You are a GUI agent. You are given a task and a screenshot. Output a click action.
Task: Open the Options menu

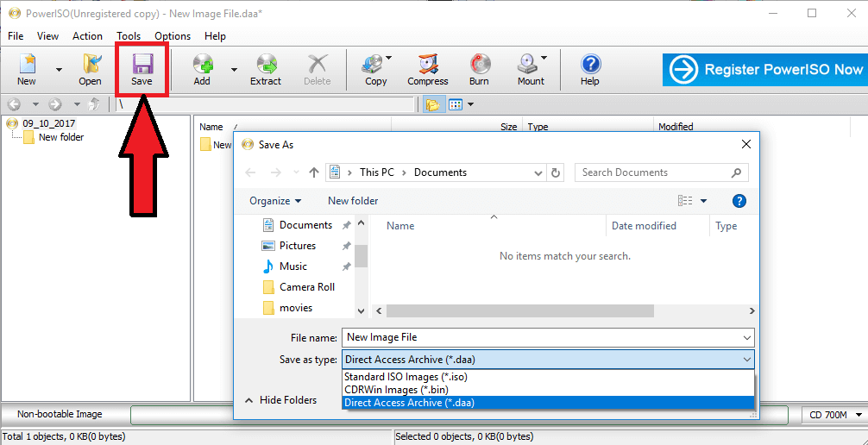pyautogui.click(x=173, y=36)
